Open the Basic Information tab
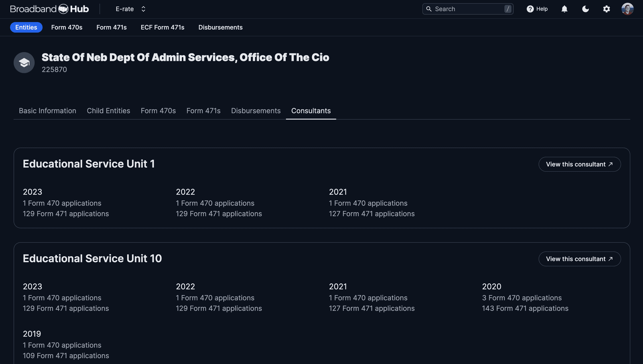 point(47,110)
